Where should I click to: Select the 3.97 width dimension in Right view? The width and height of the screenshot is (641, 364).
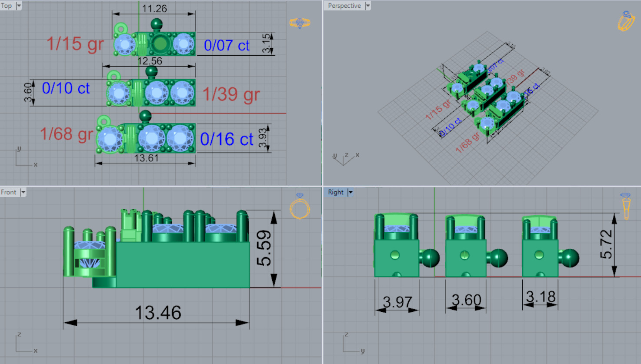[x=397, y=302]
